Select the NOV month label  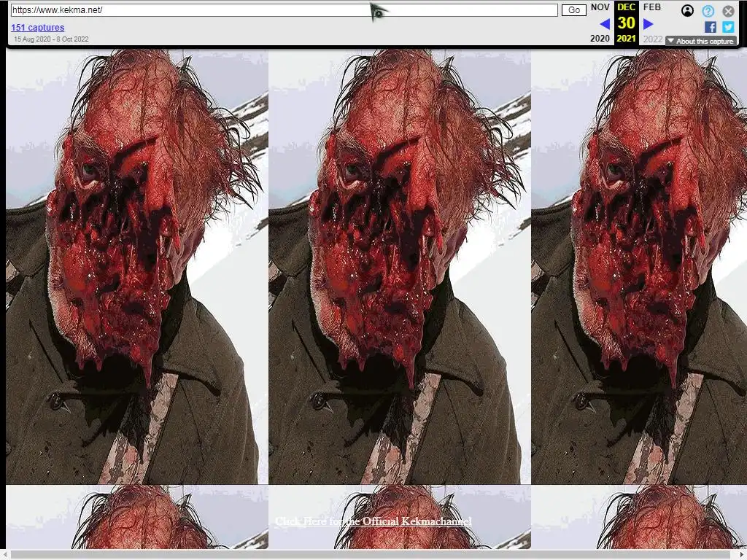[x=600, y=7]
